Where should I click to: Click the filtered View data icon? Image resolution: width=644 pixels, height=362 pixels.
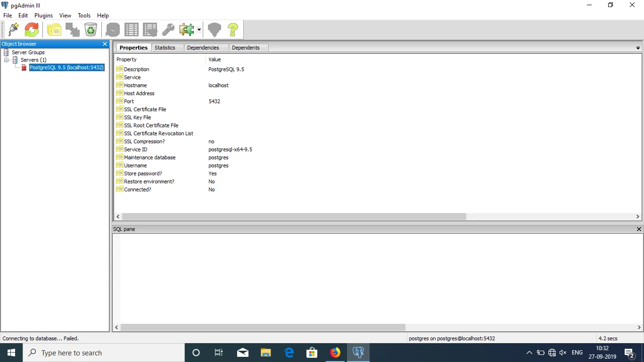click(150, 30)
